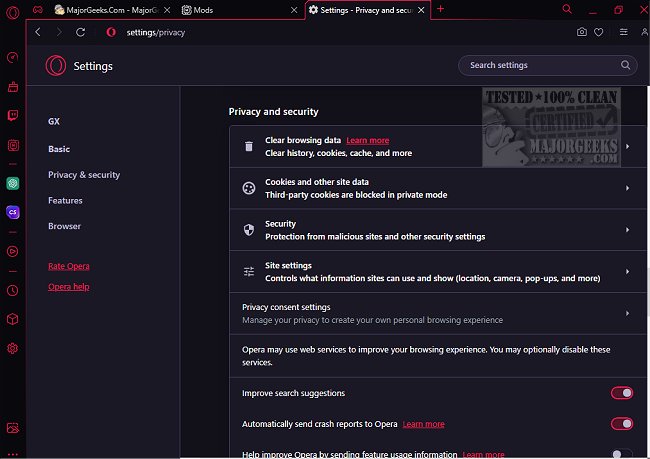Click the cookie icon beside Cookies and other site data
Viewport: 650px width, 459px height.
(249, 188)
